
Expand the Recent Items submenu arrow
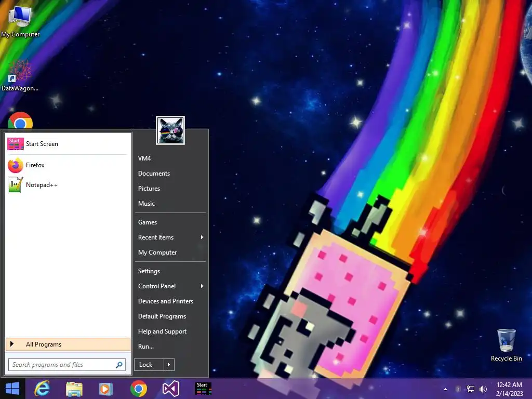click(x=202, y=237)
